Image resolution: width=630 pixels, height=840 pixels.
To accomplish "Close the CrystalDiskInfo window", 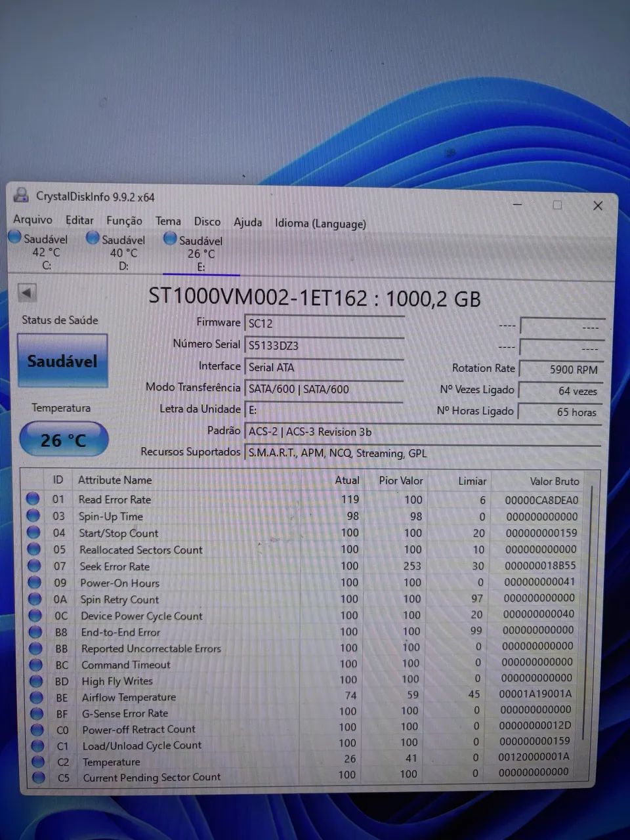I will pos(598,205).
